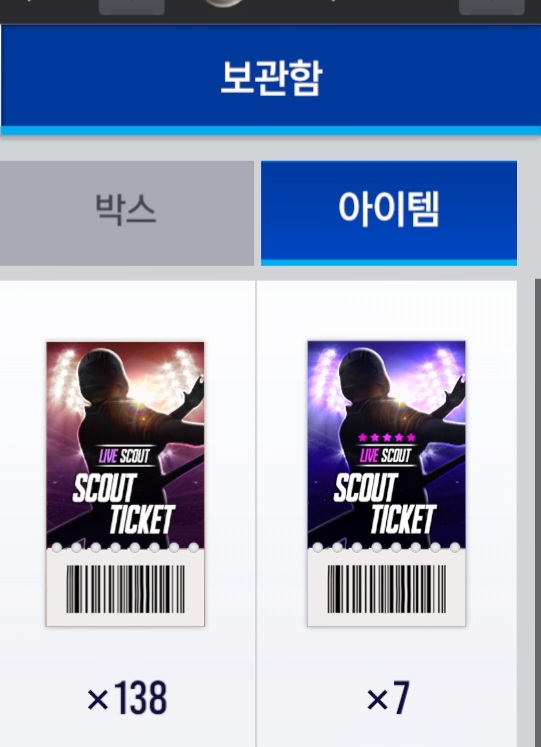Tap the ×138 quantity label
The height and width of the screenshot is (747, 541).
(127, 698)
